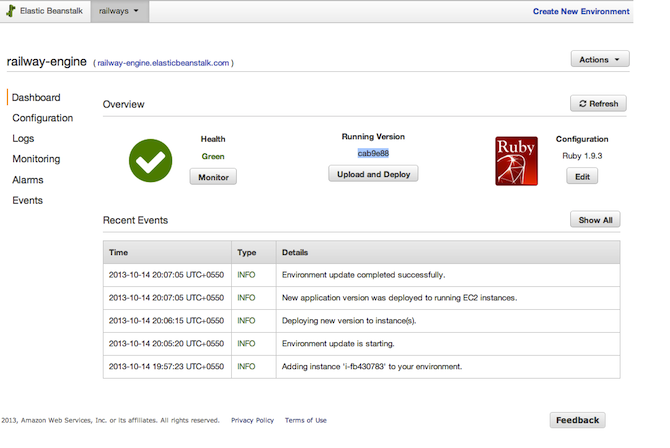Click the green health checkmark icon
Viewport: 670px width, 448px height.
coord(151,161)
